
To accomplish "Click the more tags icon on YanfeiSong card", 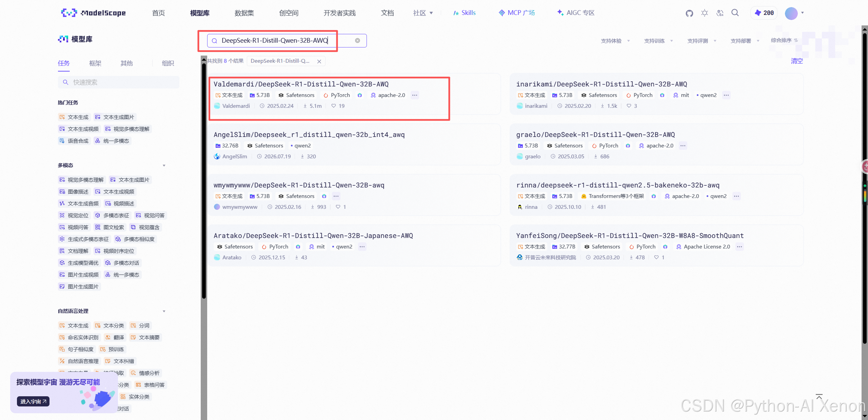I will (739, 247).
